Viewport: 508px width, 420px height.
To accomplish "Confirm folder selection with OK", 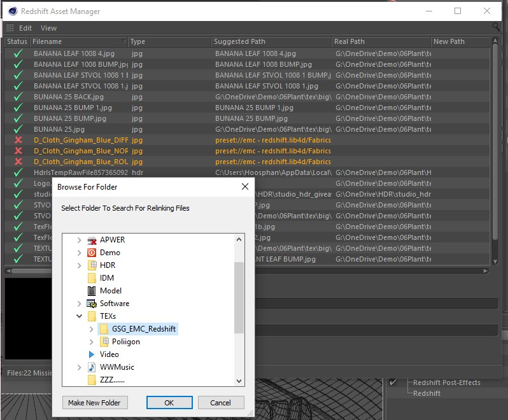I will (169, 403).
